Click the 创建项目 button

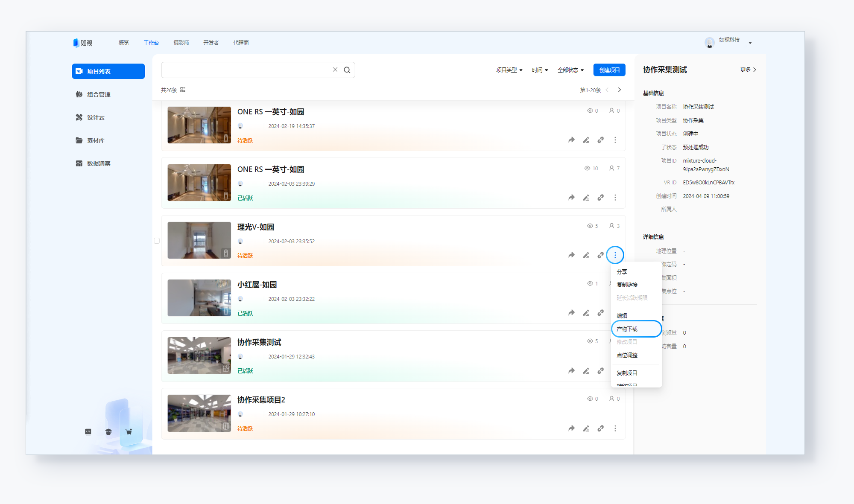[x=609, y=70]
